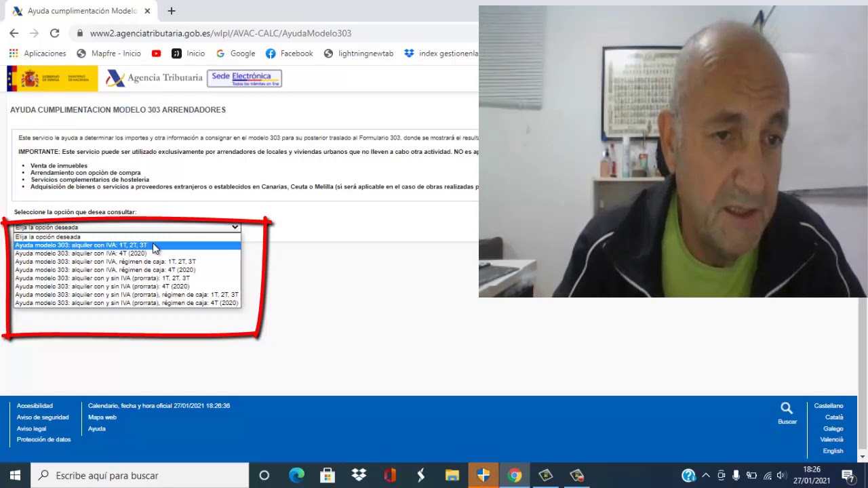Open the Google bookmark
Image resolution: width=868 pixels, height=488 pixels.
coord(237,54)
